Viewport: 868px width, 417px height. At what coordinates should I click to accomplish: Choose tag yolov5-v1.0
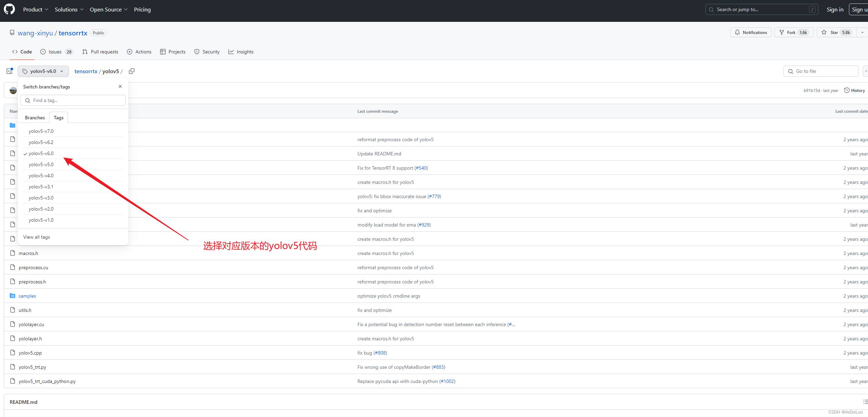(73, 220)
